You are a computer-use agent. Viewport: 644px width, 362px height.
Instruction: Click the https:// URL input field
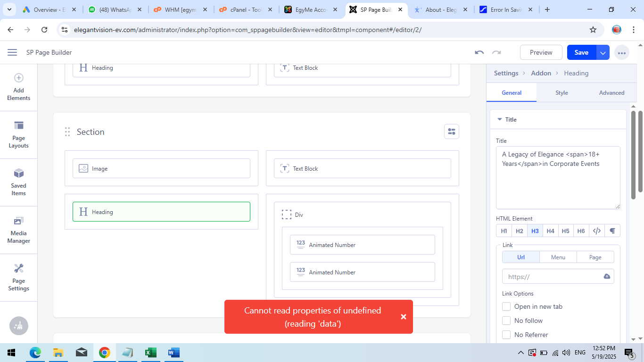pos(552,277)
